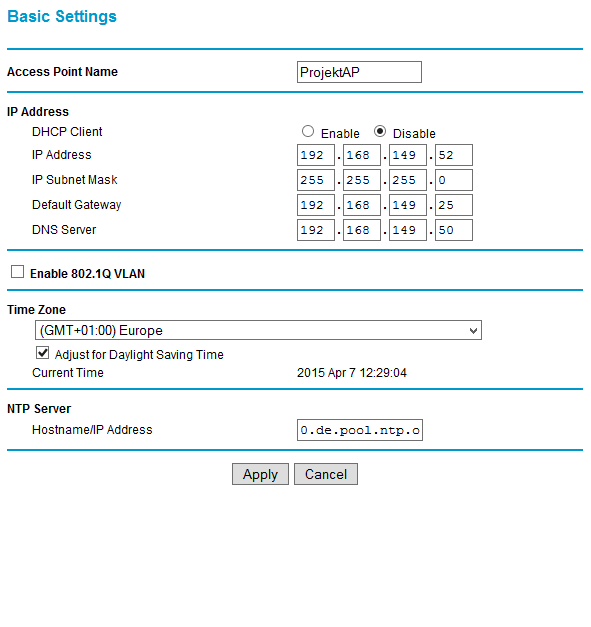
Task: Click the Enable 802.1Q VLAN label
Action: click(x=88, y=274)
